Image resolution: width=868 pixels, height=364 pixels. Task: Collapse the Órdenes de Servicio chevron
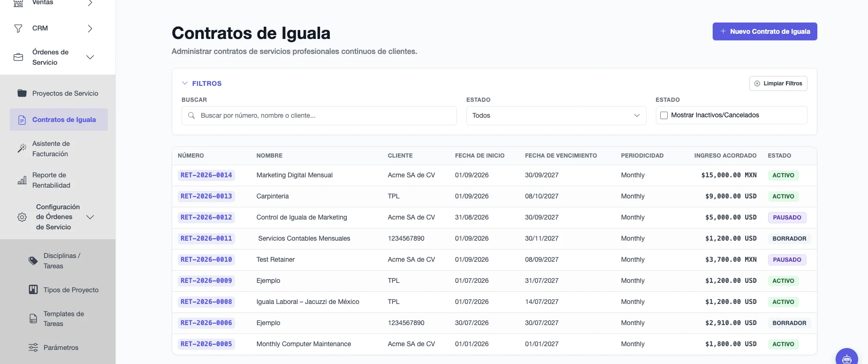pyautogui.click(x=90, y=57)
